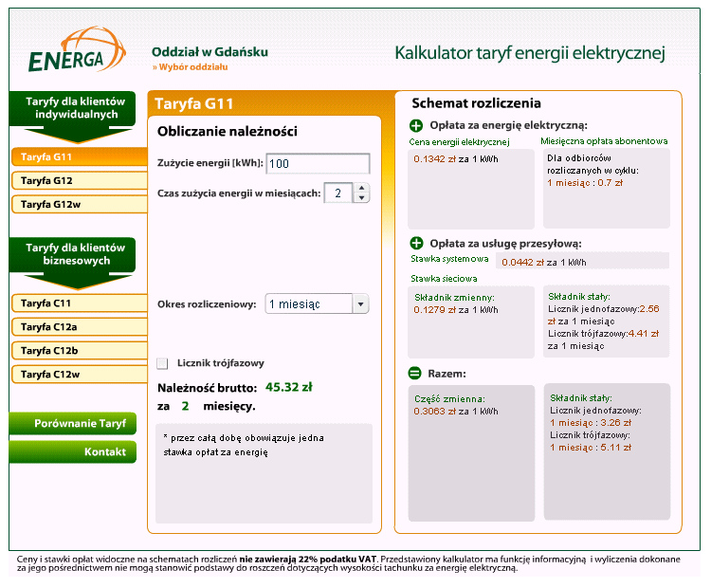Click the Cena energii elektrycznej label

point(459,142)
